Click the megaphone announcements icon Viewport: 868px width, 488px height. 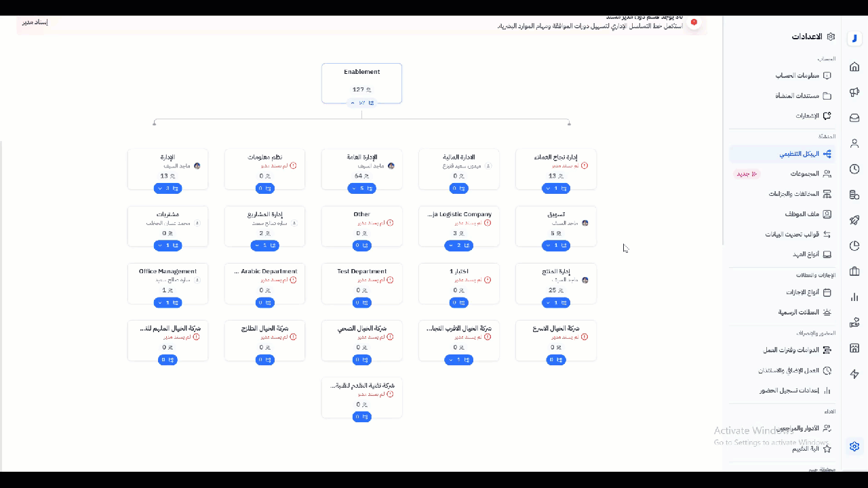pyautogui.click(x=854, y=92)
